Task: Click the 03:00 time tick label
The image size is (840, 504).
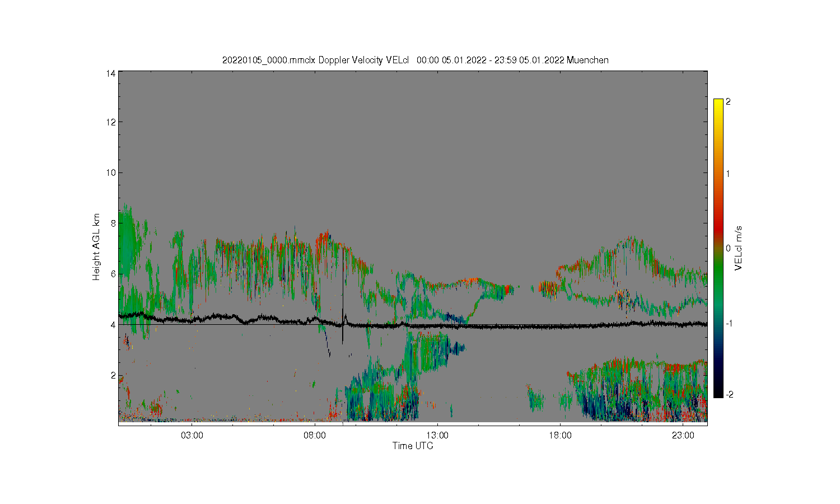Action: [x=192, y=435]
